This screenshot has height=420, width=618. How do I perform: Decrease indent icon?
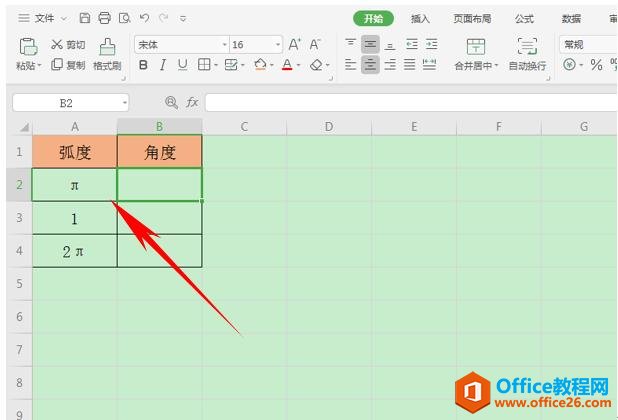[x=412, y=44]
